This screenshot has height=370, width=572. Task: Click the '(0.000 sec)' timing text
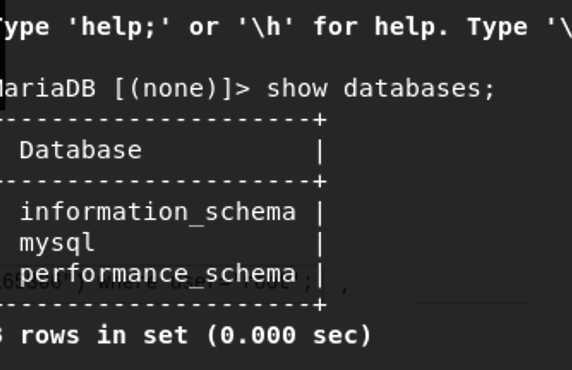[289, 335]
